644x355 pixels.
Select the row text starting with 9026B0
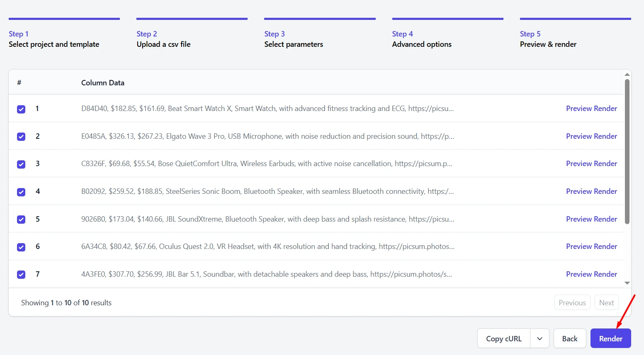click(x=267, y=219)
